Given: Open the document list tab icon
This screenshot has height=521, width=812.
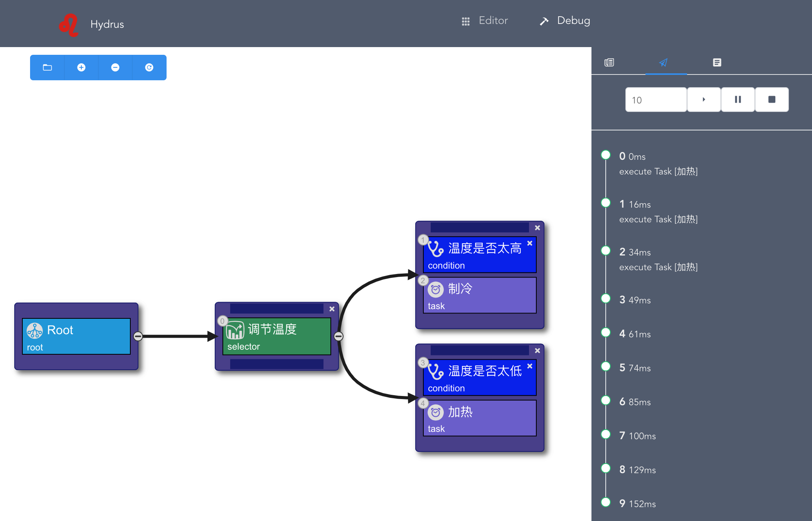Looking at the screenshot, I should pyautogui.click(x=717, y=63).
